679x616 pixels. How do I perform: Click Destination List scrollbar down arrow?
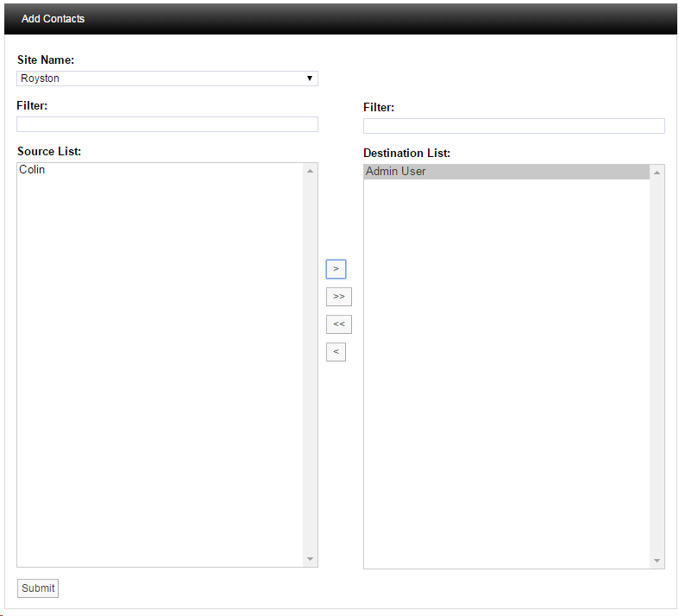657,562
